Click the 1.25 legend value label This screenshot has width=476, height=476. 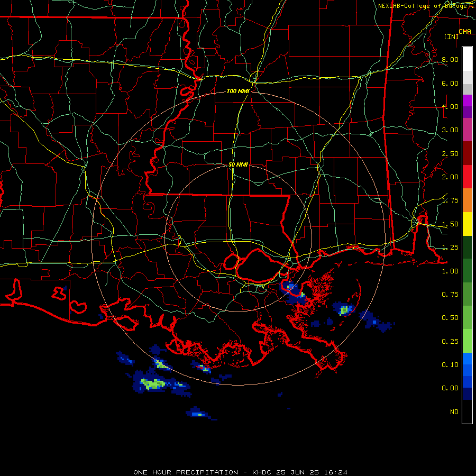pos(450,247)
